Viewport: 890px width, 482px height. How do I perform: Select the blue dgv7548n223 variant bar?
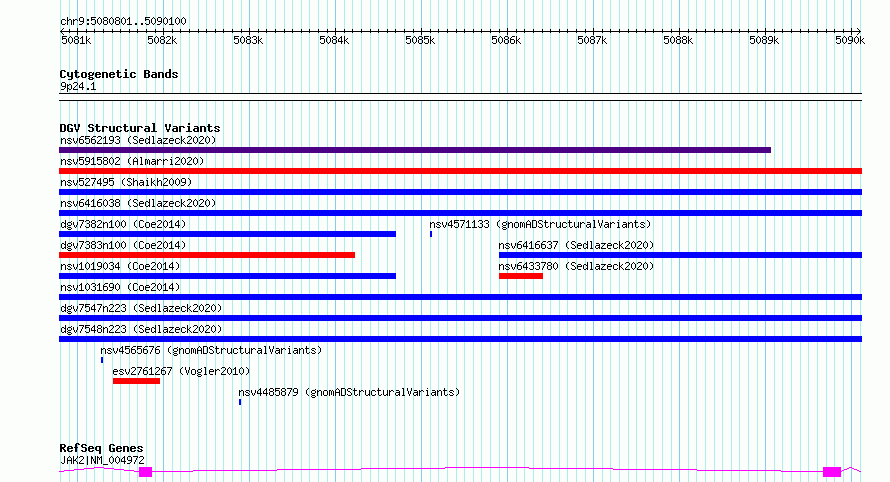[x=460, y=339]
